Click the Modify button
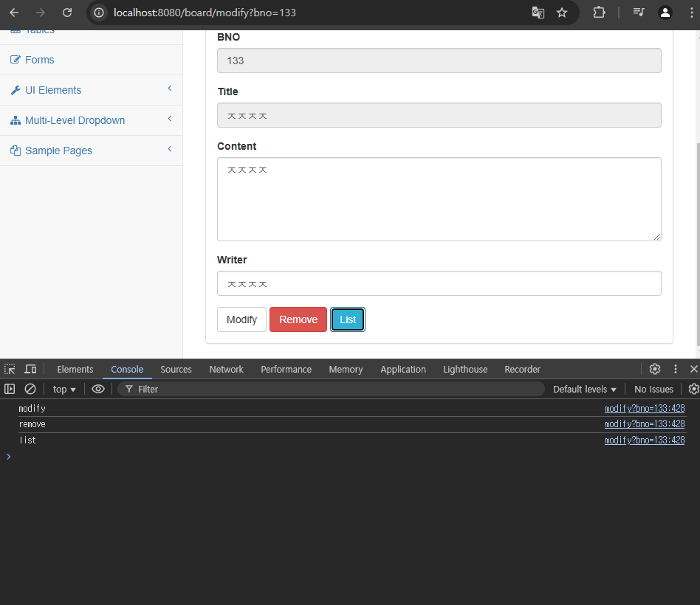700x605 pixels. tap(241, 319)
